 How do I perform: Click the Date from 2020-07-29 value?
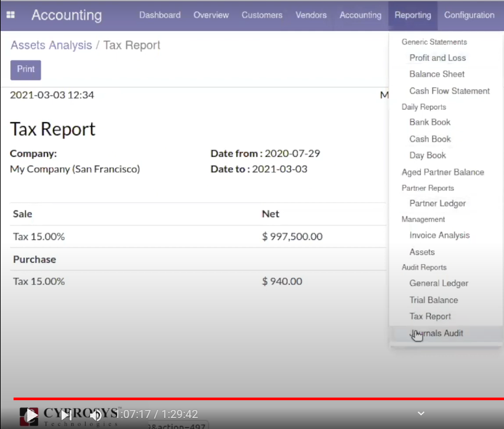coord(293,153)
